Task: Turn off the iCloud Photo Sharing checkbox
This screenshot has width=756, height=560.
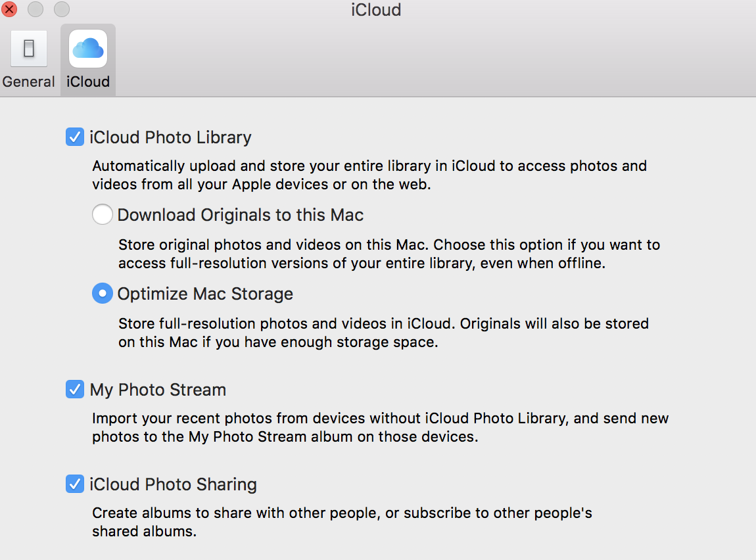Action: pyautogui.click(x=74, y=484)
